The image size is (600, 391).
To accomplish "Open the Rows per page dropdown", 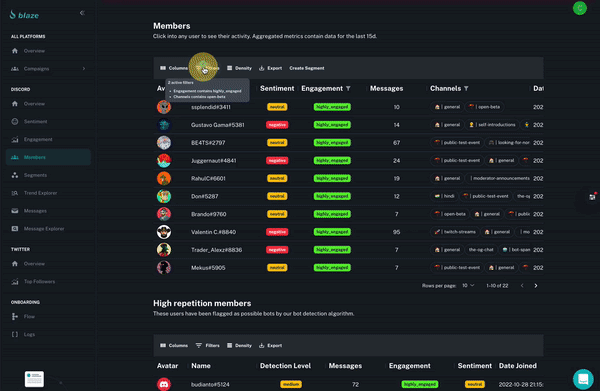I will click(x=468, y=285).
